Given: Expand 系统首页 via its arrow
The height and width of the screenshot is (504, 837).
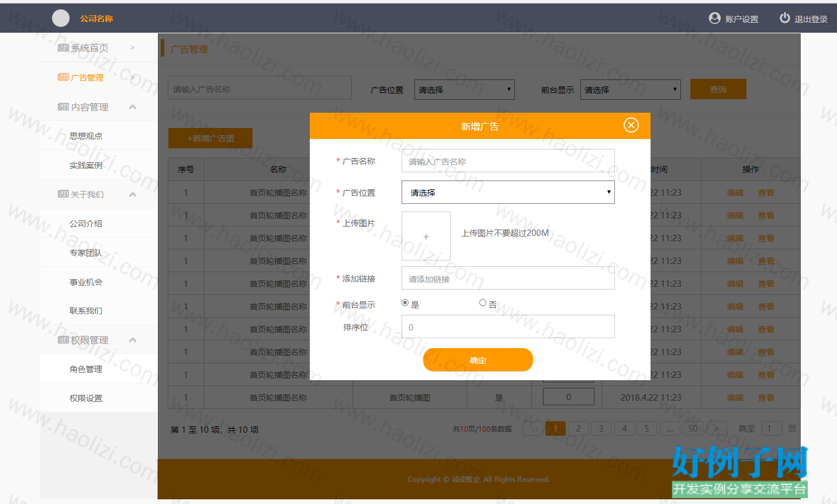Looking at the screenshot, I should [x=133, y=48].
